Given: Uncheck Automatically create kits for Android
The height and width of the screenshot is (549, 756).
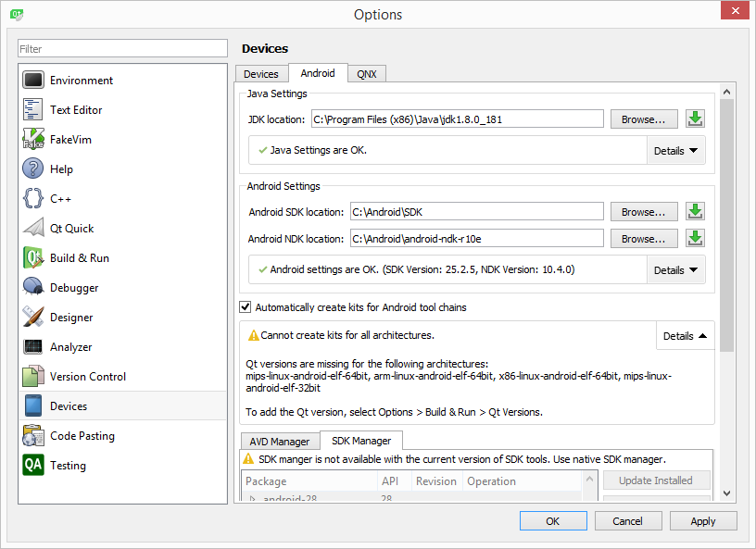Looking at the screenshot, I should [x=246, y=307].
